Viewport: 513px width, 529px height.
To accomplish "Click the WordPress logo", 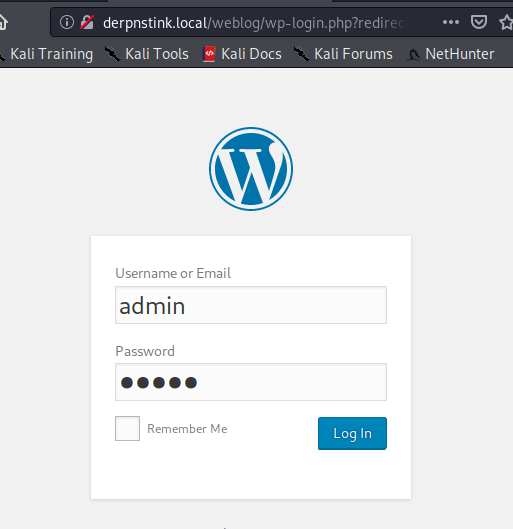I will tap(251, 169).
